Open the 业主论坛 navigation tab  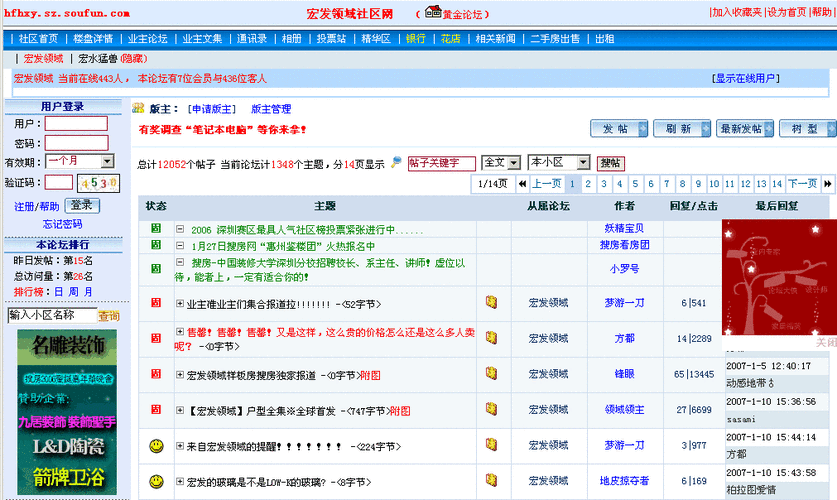click(148, 39)
